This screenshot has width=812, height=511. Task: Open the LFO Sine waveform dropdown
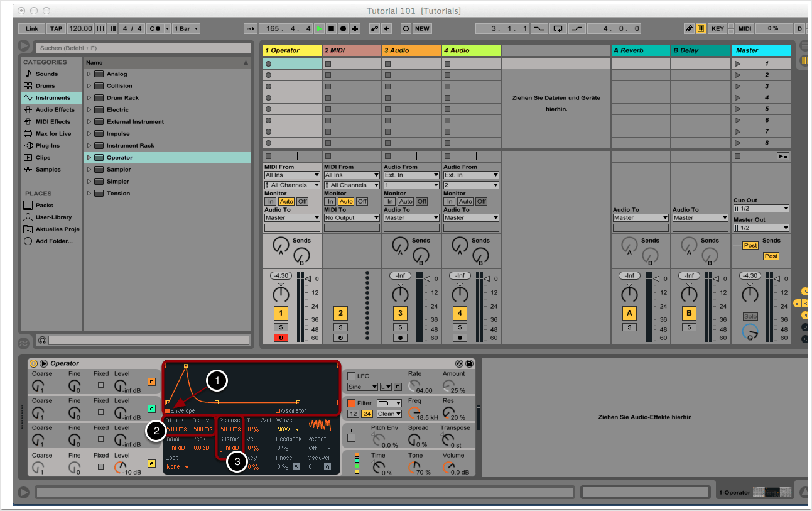pos(362,387)
